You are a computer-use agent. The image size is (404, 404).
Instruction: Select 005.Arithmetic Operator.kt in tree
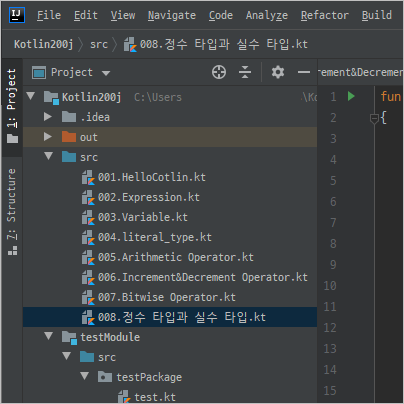[170, 257]
